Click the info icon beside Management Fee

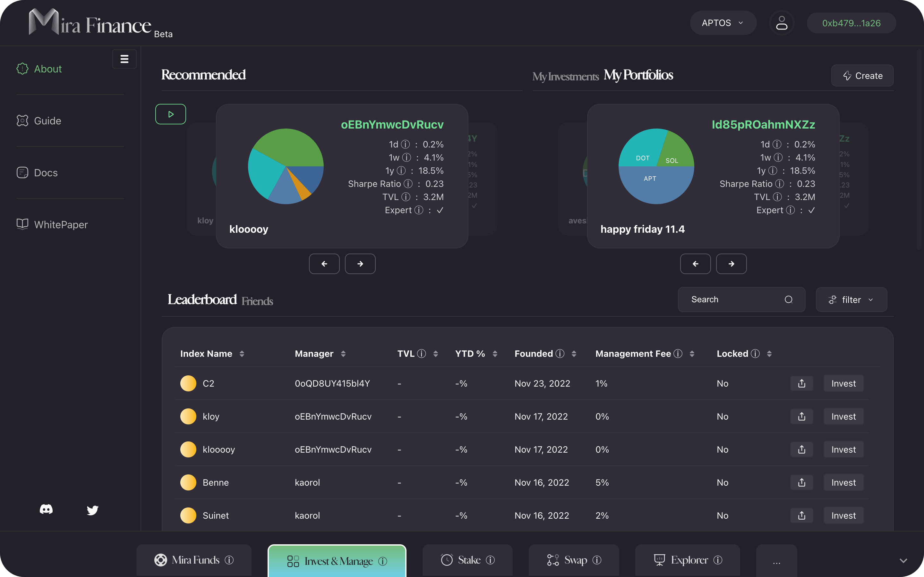[x=678, y=354]
